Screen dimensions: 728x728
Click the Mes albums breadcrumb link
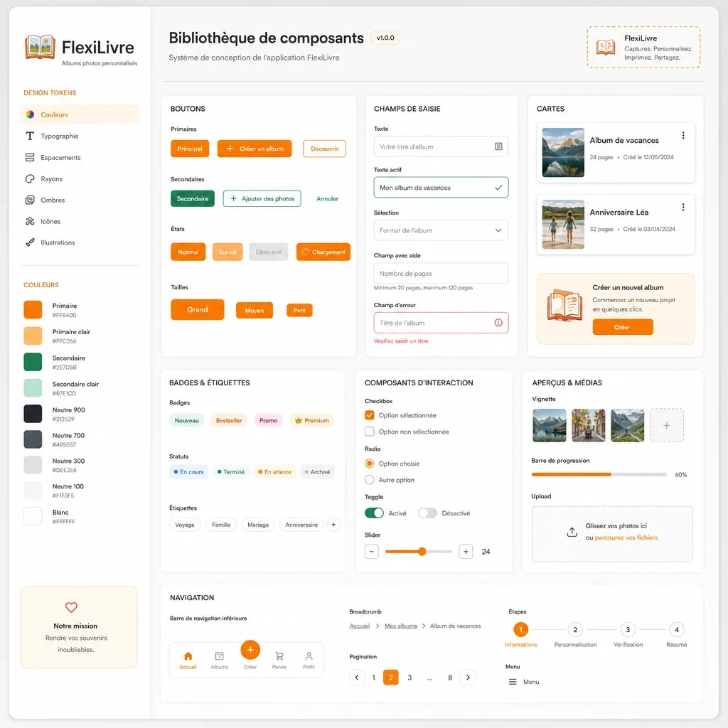tap(401, 626)
